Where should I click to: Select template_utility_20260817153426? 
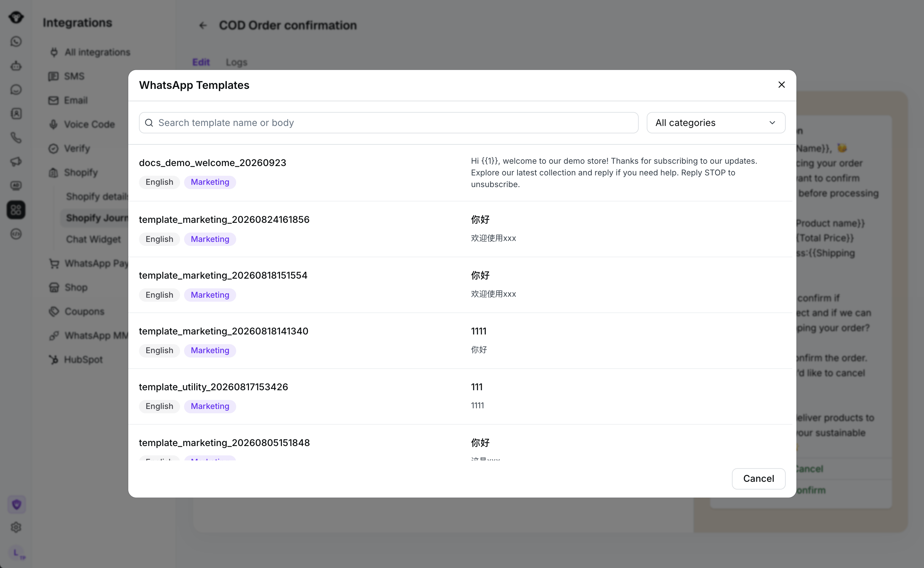(x=460, y=396)
